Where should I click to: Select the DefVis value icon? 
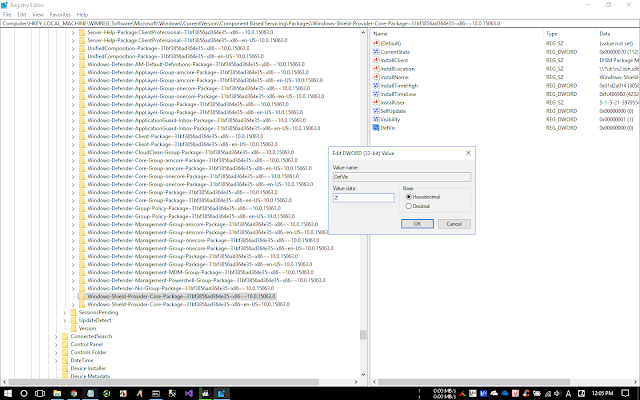[x=376, y=128]
